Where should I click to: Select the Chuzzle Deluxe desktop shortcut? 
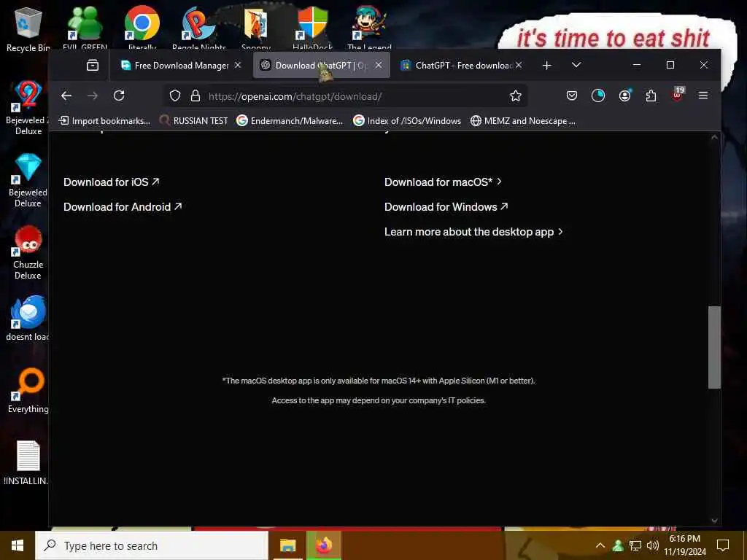coord(28,253)
